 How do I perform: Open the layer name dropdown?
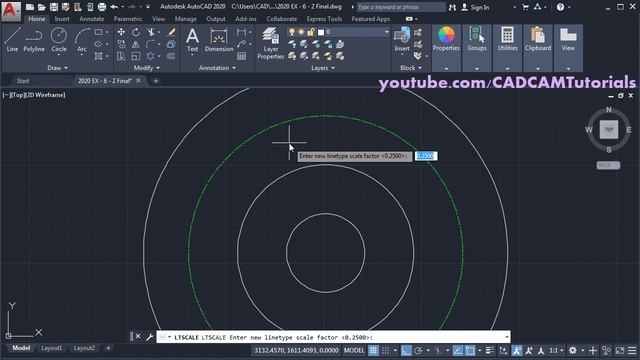click(x=387, y=32)
